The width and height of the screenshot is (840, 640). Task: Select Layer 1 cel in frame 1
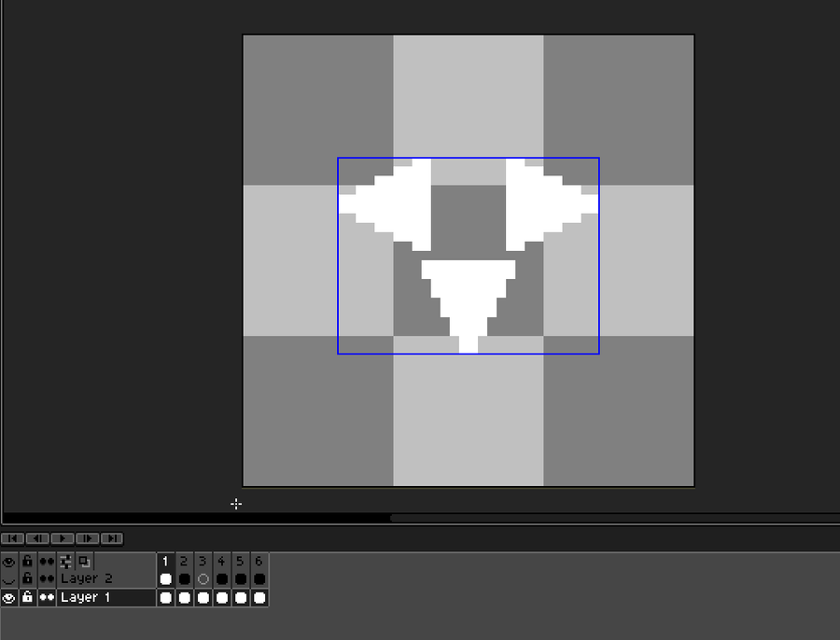pyautogui.click(x=165, y=598)
